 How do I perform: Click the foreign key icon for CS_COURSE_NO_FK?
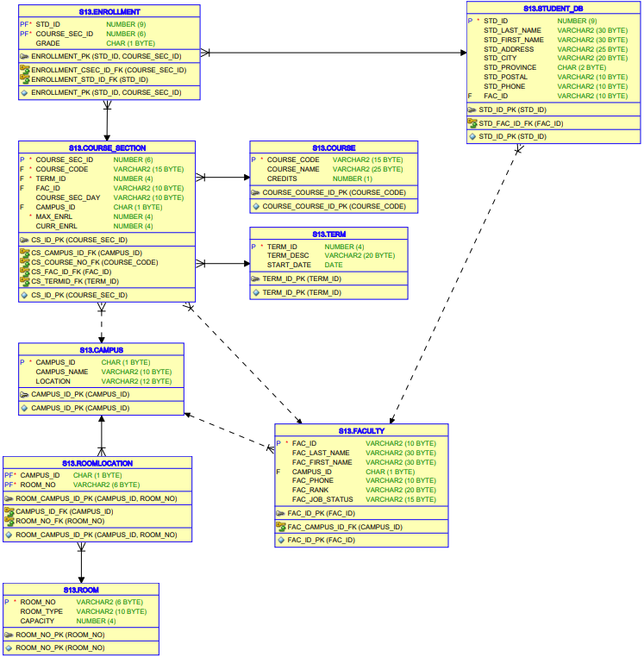(25, 262)
